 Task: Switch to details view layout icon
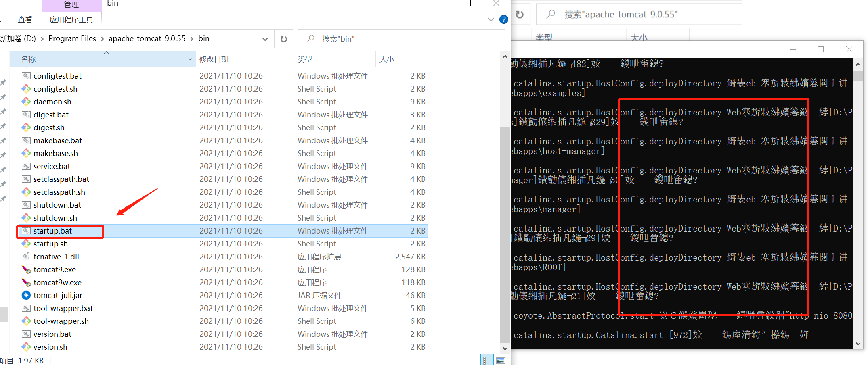pos(488,360)
